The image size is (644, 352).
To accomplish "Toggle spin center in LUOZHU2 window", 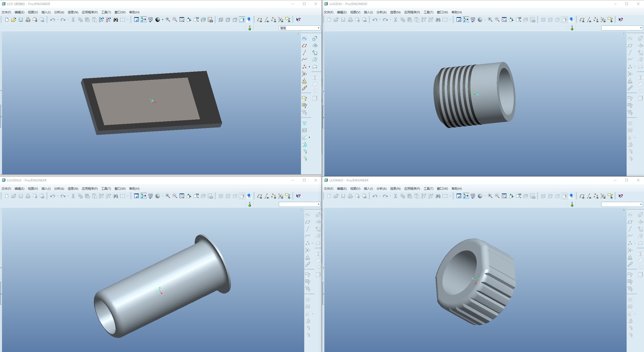I will [144, 196].
